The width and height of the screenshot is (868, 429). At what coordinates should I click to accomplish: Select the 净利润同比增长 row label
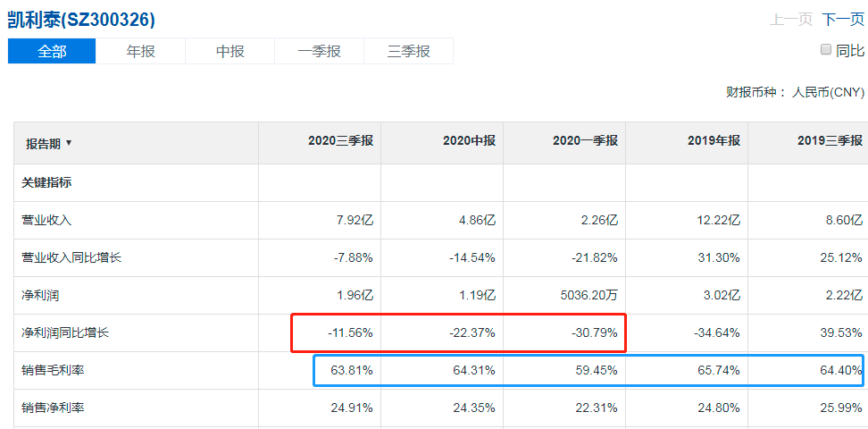coord(65,333)
